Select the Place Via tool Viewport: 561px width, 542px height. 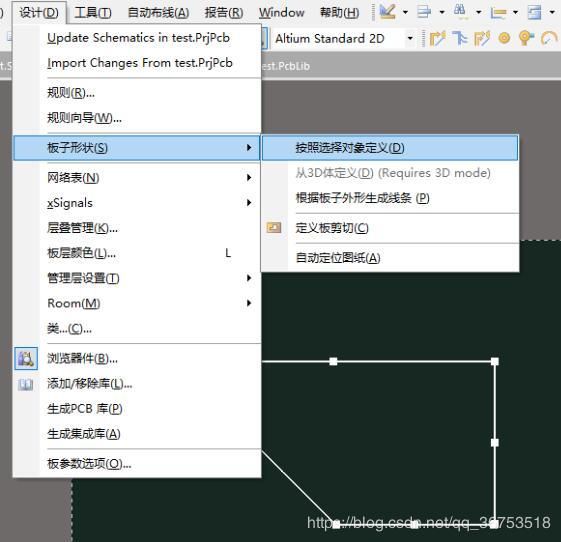(x=526, y=38)
